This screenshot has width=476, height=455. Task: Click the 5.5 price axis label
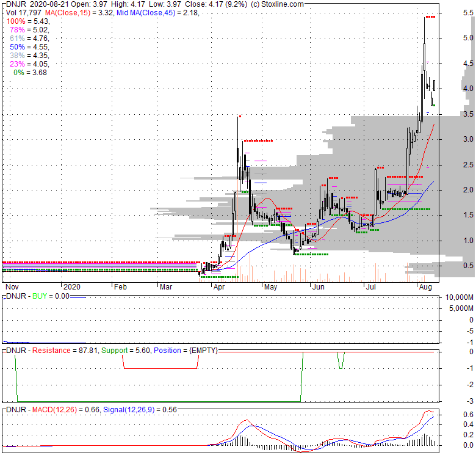click(468, 13)
